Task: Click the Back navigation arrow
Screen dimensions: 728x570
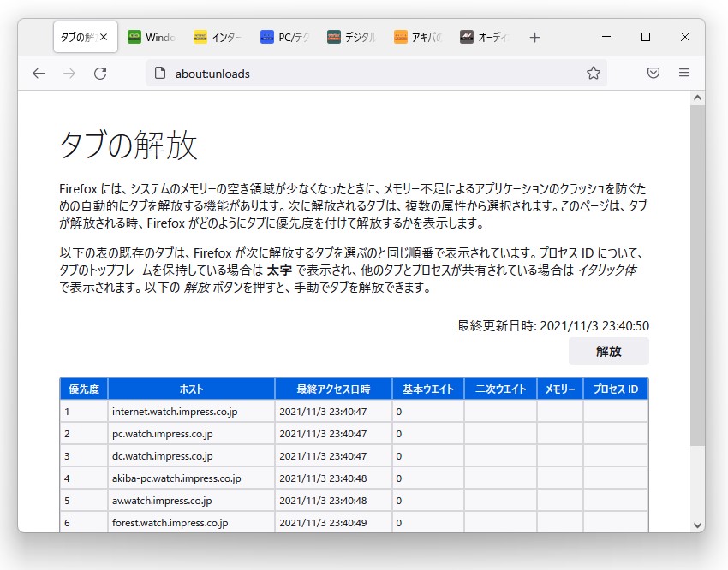Action: 39,74
